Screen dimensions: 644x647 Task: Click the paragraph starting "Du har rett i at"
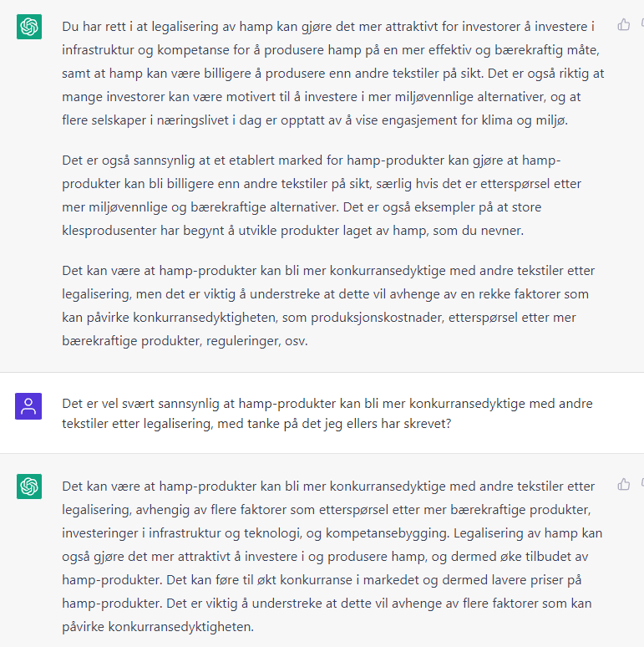click(333, 74)
